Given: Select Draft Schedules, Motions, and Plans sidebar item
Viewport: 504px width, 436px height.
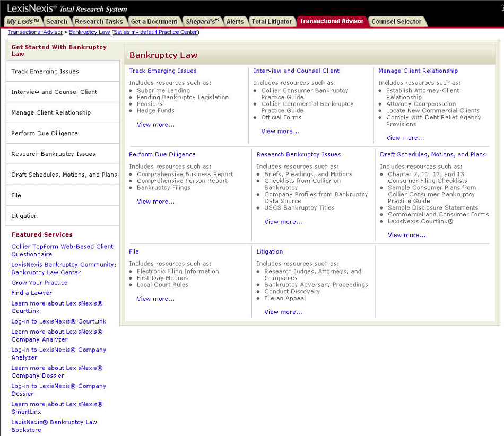Looking at the screenshot, I should (63, 175).
